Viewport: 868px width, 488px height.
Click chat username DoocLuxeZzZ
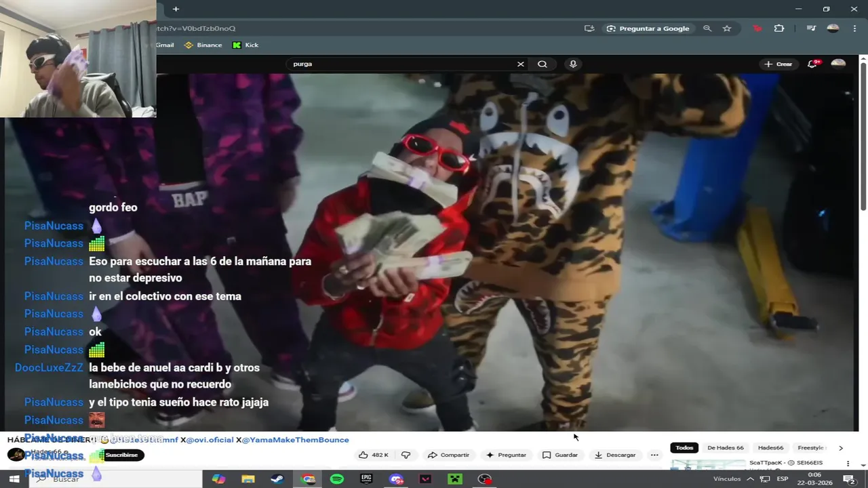coord(49,367)
